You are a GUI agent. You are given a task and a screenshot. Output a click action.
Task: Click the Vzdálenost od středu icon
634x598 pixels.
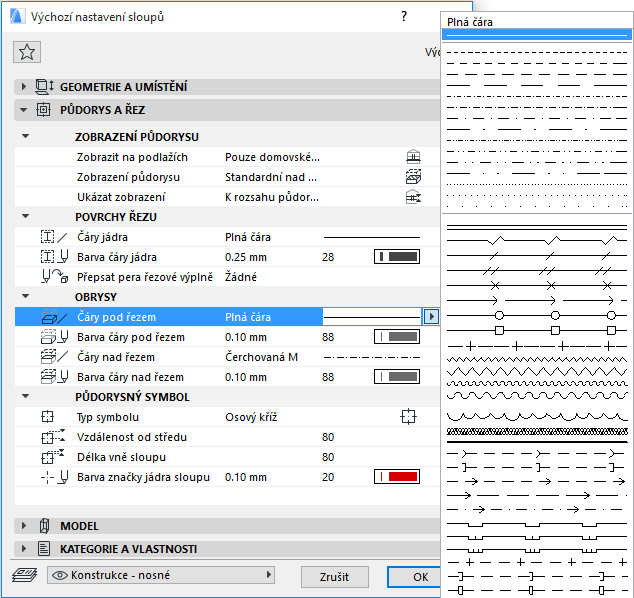pos(53,437)
